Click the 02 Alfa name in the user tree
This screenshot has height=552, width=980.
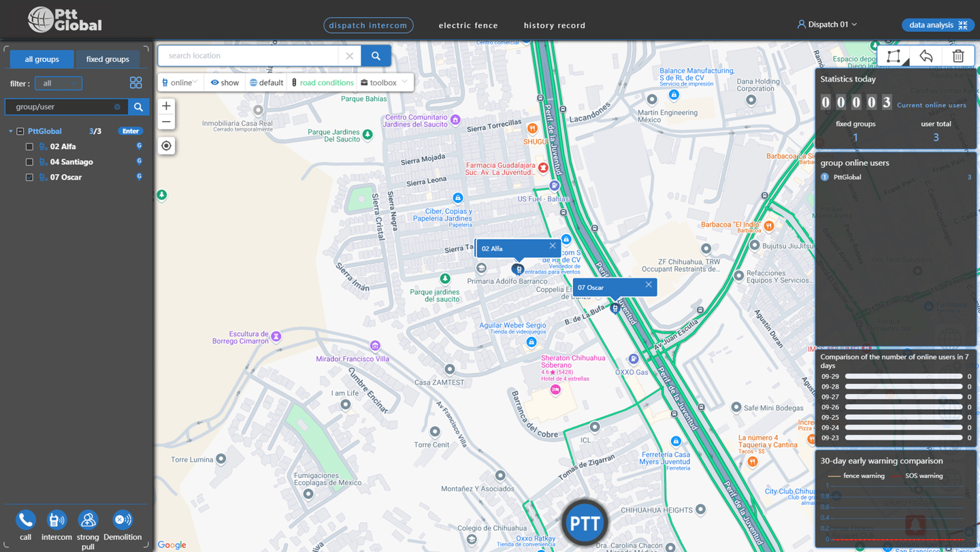tap(63, 146)
